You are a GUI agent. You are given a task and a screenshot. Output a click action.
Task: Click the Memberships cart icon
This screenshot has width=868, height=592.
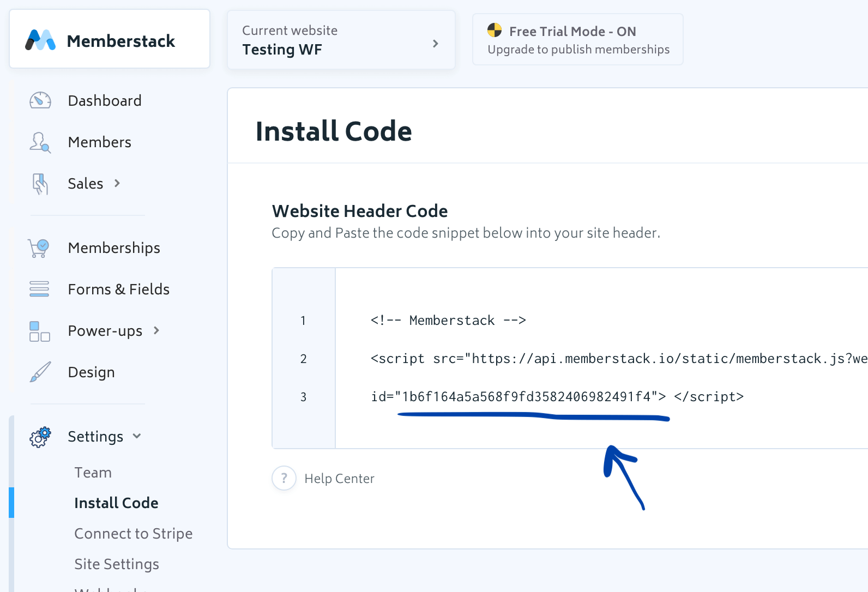[39, 248]
